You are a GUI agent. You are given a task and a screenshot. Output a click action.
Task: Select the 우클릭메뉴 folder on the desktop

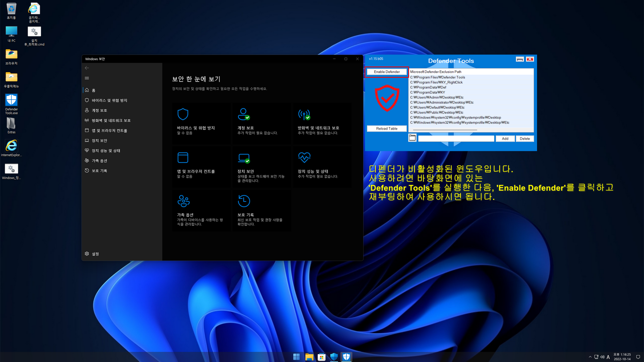tap(11, 80)
